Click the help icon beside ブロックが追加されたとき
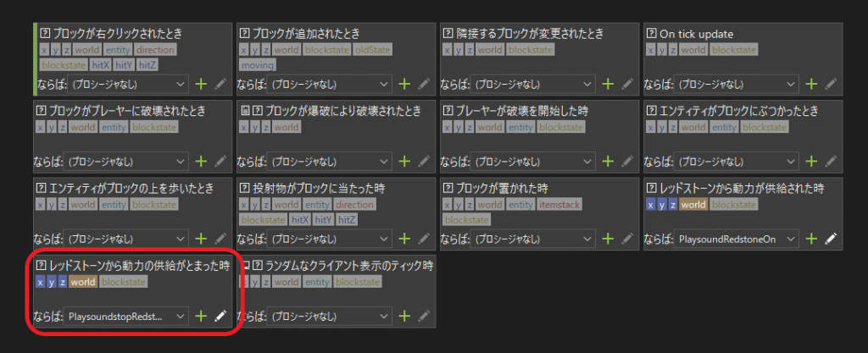Screen dimensions: 868x353 [x=245, y=34]
